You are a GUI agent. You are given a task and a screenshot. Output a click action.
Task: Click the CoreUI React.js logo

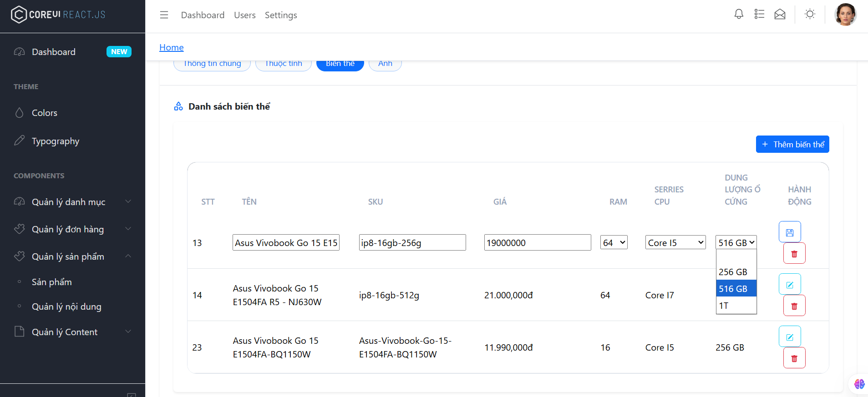[58, 15]
